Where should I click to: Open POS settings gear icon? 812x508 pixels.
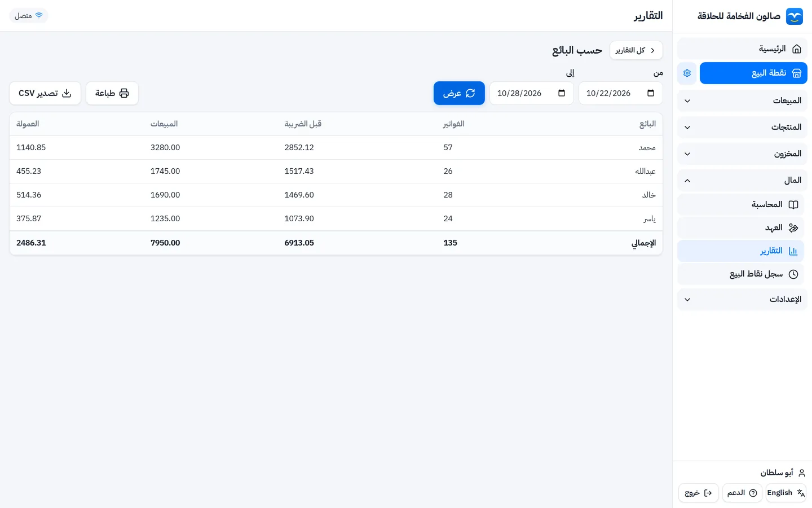coord(687,73)
